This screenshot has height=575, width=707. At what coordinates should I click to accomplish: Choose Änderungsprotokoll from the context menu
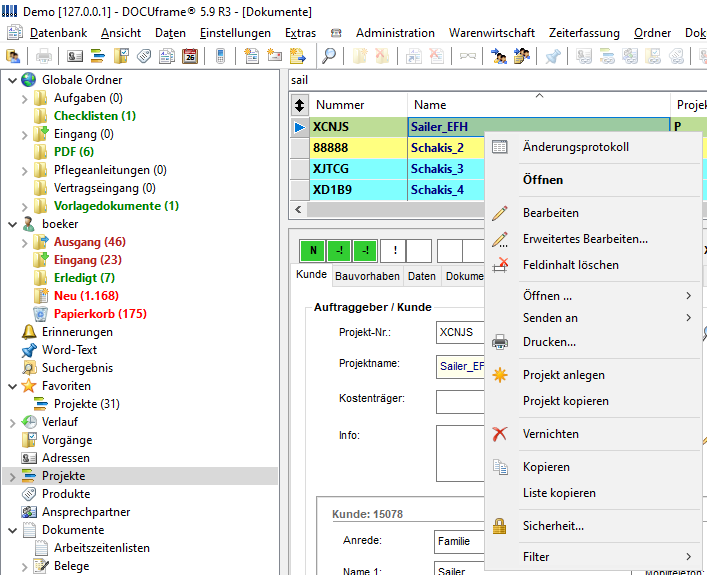pyautogui.click(x=593, y=147)
